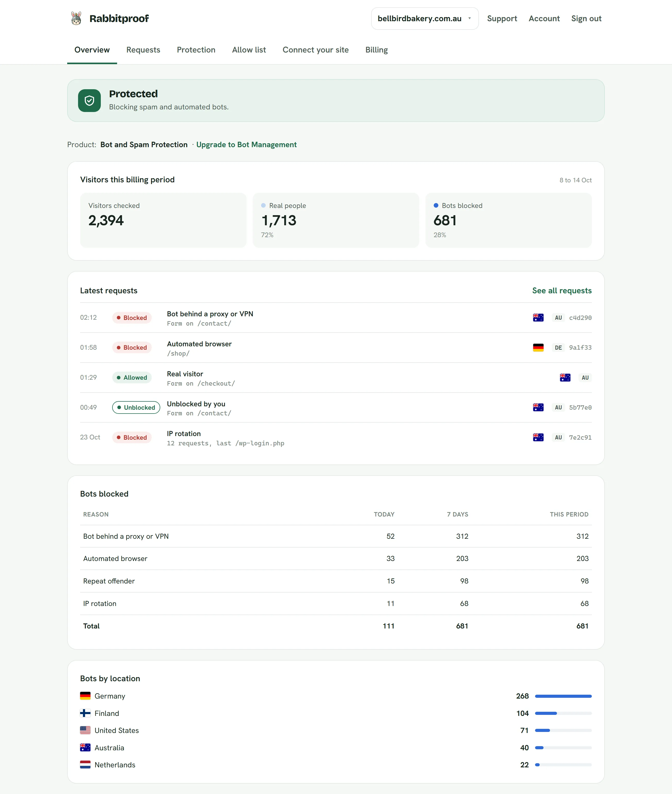672x794 pixels.
Task: Click the 7 DAYS column header
Action: (457, 514)
